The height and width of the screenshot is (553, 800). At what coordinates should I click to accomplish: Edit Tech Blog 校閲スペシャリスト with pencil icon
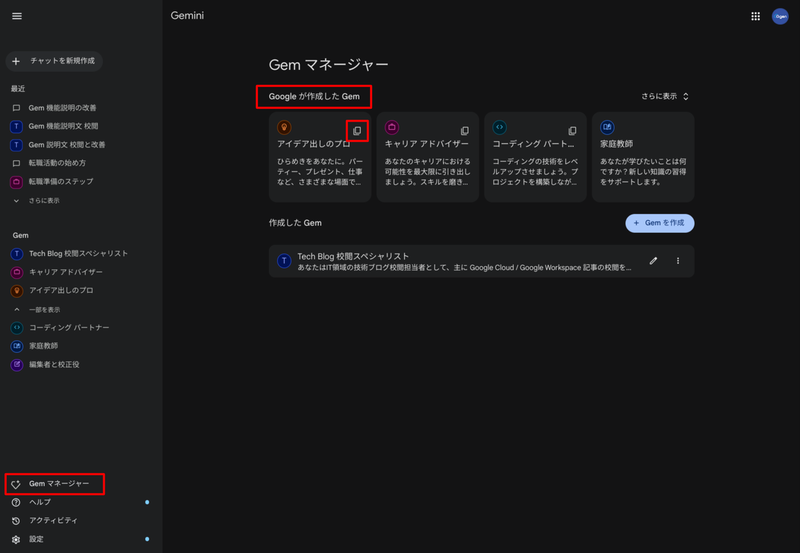coord(653,261)
